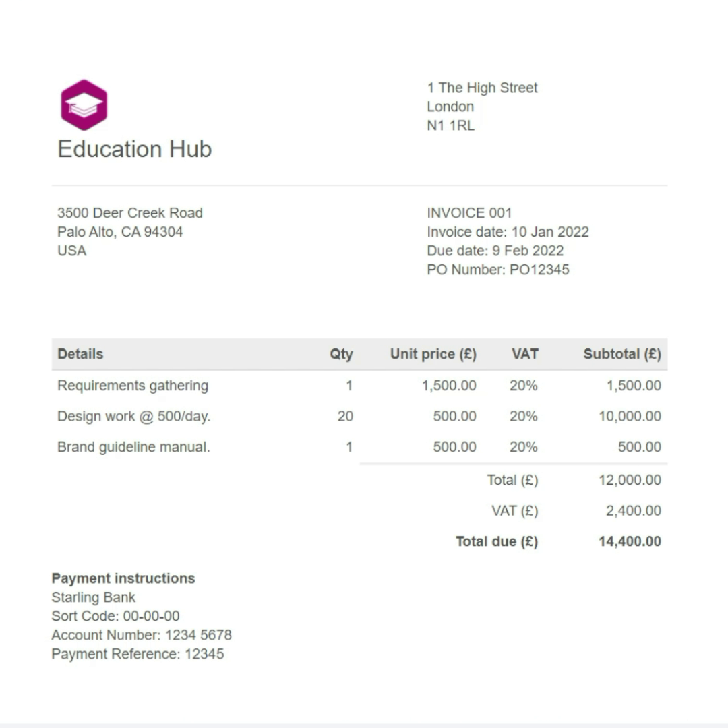Click the Education Hub company name

coord(135,149)
